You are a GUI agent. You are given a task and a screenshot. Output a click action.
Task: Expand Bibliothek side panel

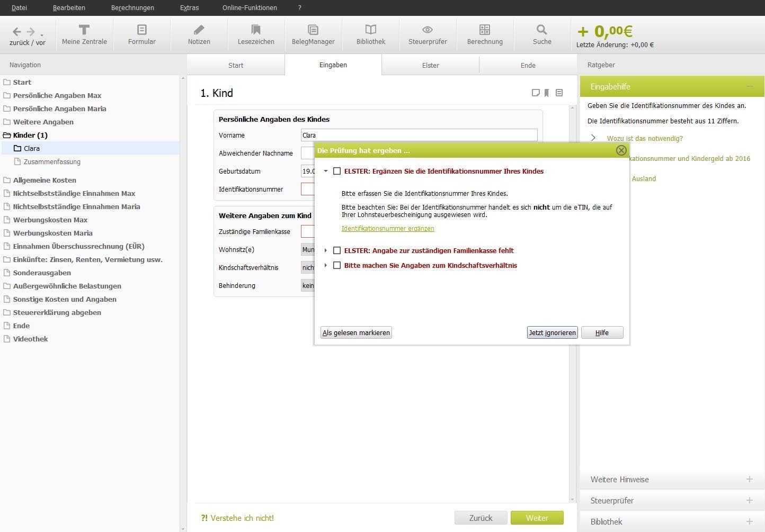[x=750, y=521]
